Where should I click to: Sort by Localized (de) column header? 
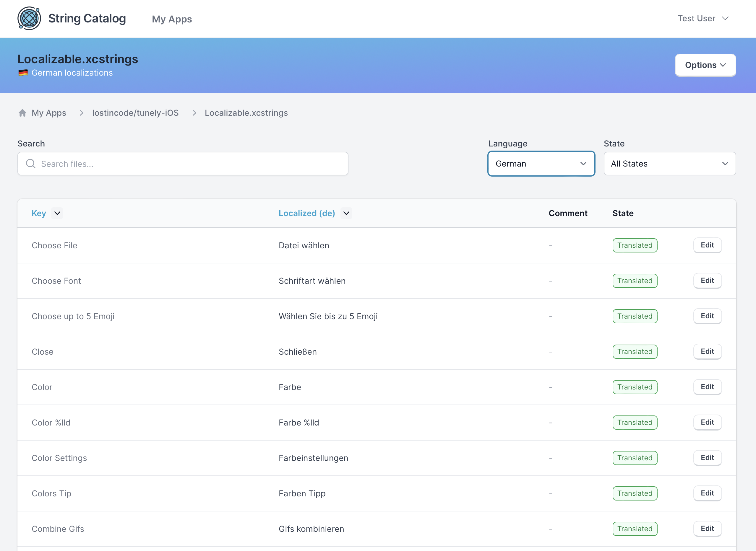click(307, 213)
